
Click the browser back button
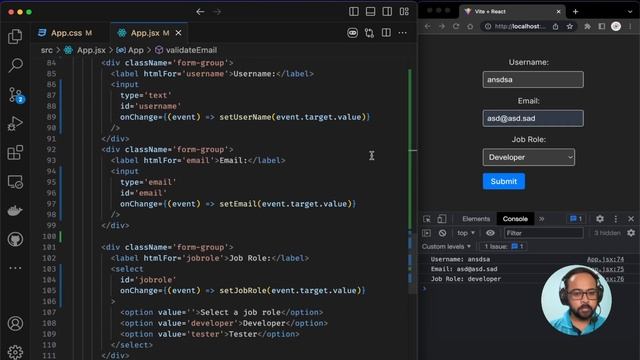[427, 27]
